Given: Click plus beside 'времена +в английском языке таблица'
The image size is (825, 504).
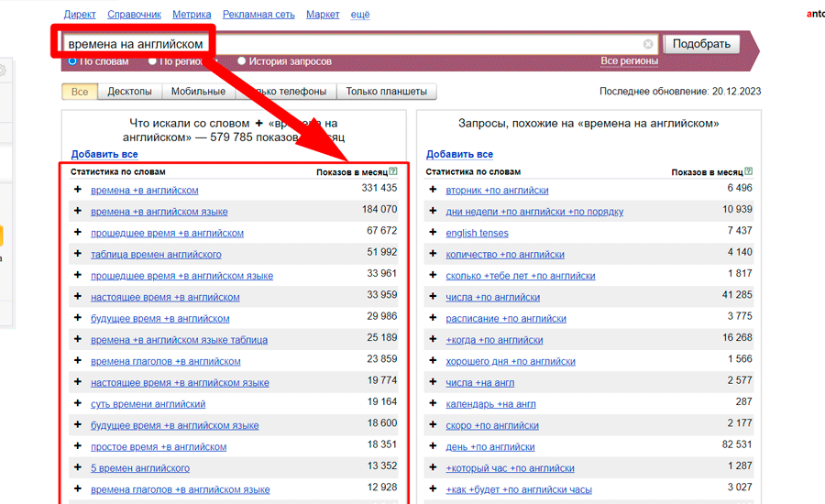Looking at the screenshot, I should click(x=78, y=339).
